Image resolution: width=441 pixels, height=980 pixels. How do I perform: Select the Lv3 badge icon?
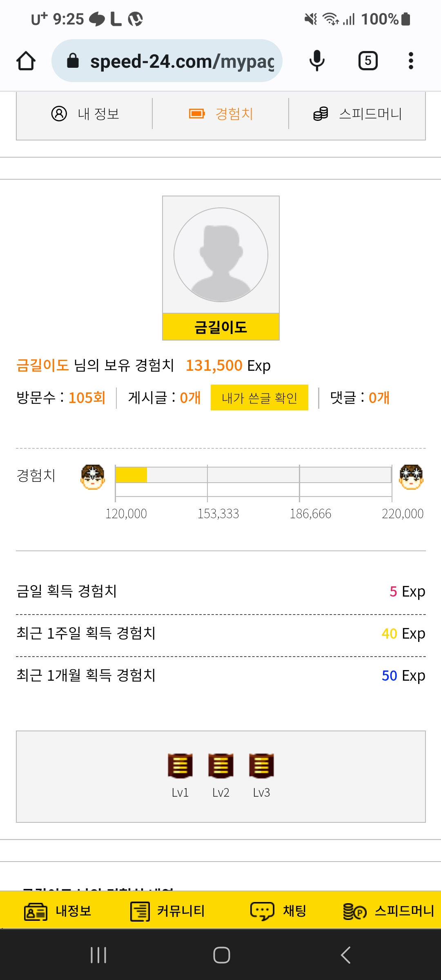click(261, 766)
